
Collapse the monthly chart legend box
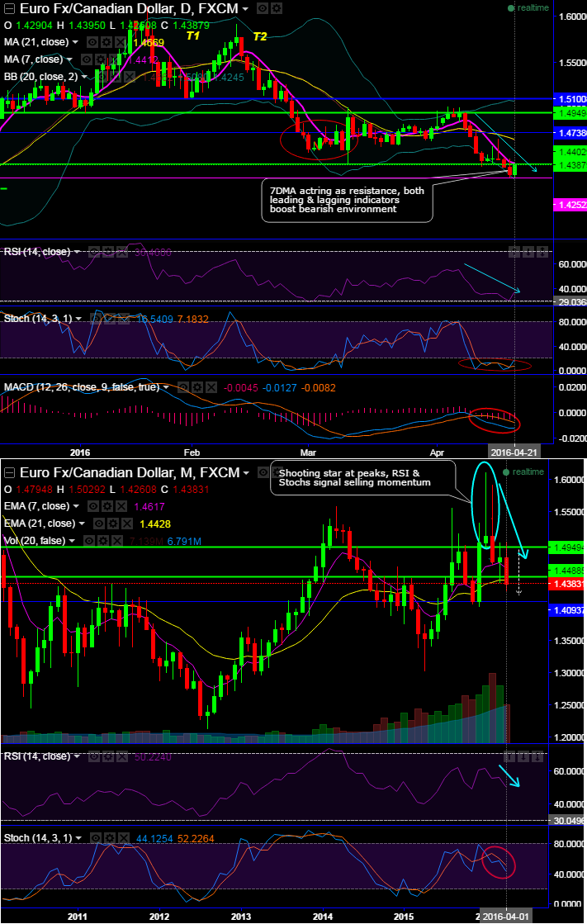tap(9, 472)
